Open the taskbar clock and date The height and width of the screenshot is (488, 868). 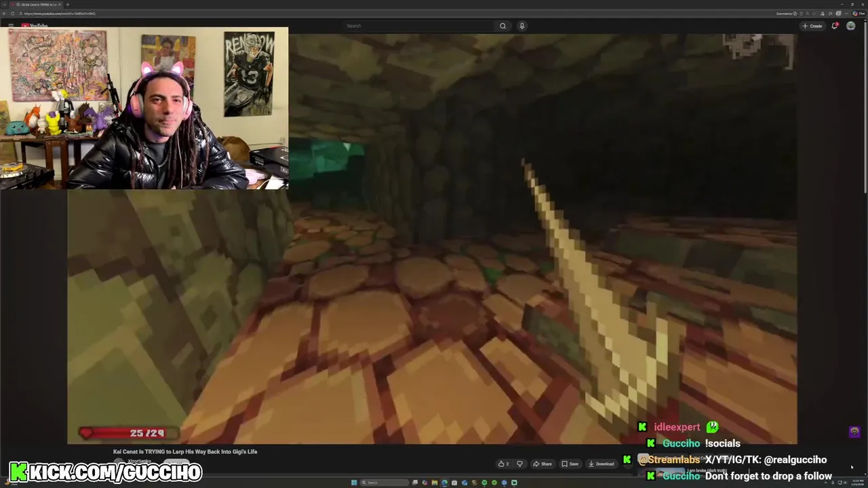(x=858, y=483)
